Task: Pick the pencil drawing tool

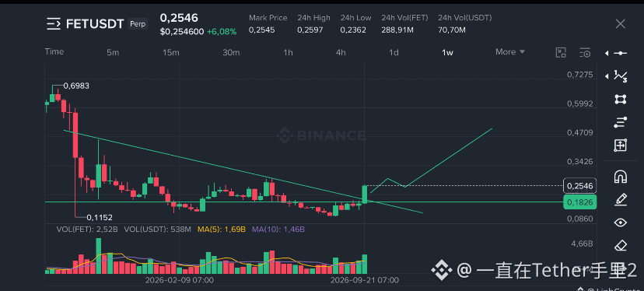Action: tap(620, 200)
